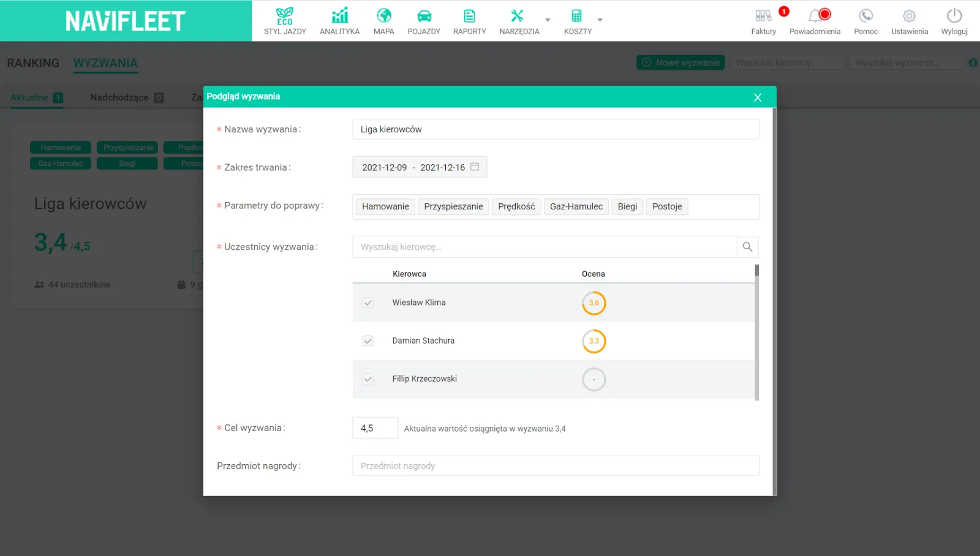
Task: Click the calendar icon in date range
Action: pos(475,167)
